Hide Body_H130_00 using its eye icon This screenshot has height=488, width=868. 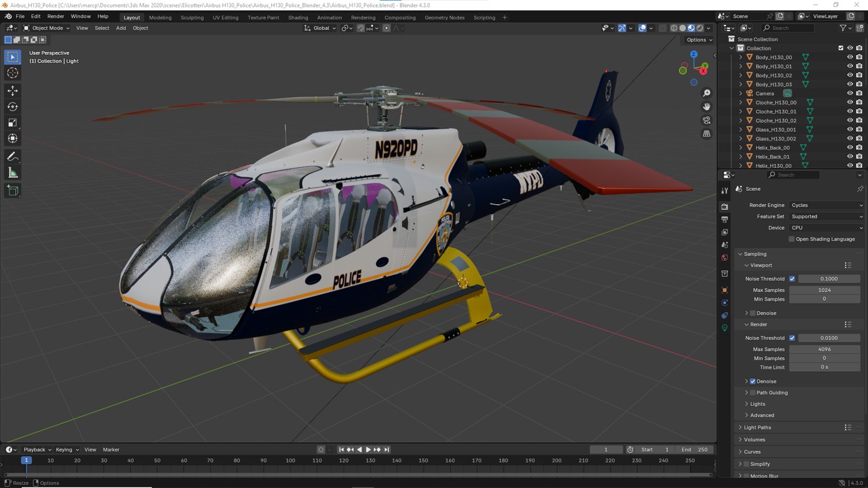click(x=850, y=57)
